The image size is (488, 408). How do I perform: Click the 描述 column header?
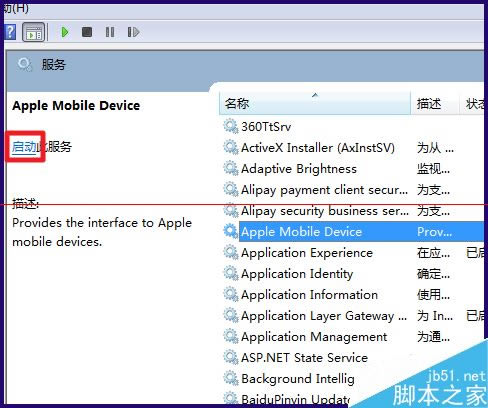click(x=434, y=104)
